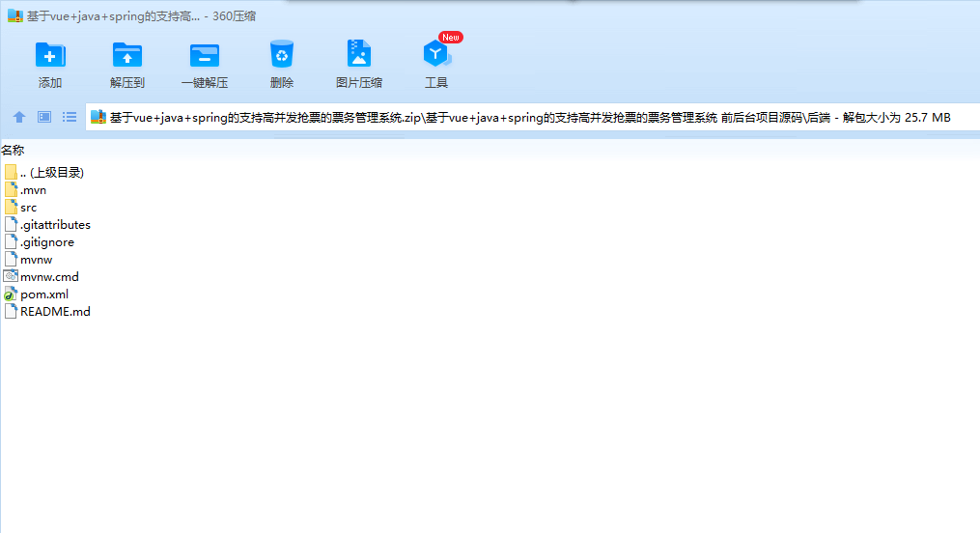Click the pom.xml file icon
Screen dimensions: 980x533
tap(11, 295)
